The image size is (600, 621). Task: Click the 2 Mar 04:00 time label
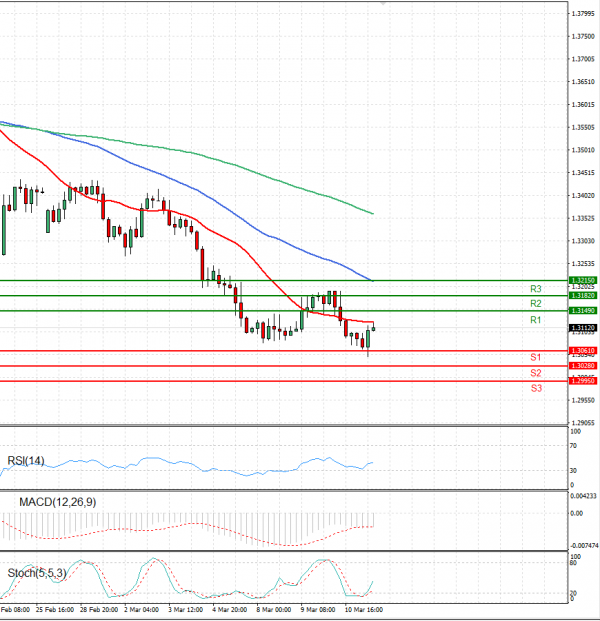pos(141,610)
